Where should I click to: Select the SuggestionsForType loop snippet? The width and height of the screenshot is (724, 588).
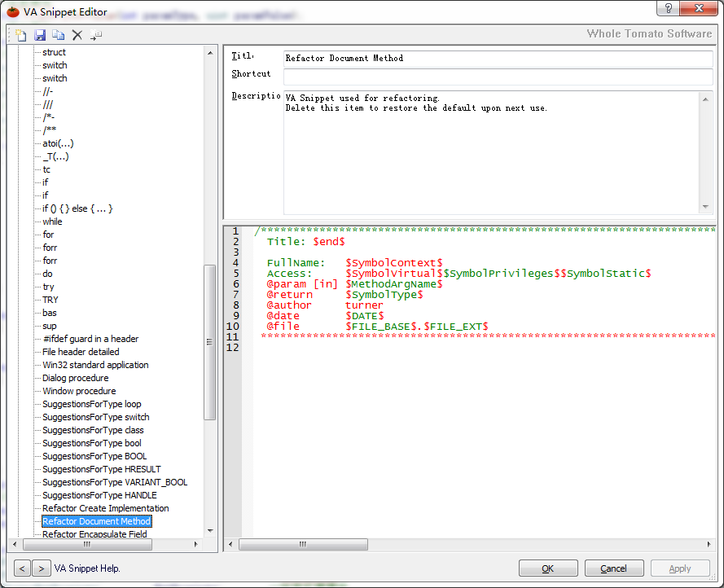(92, 404)
